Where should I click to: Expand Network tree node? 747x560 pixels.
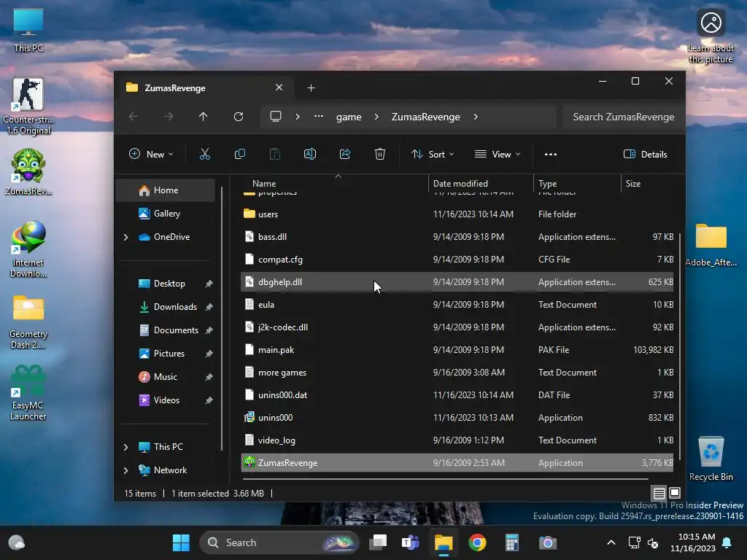click(x=125, y=470)
